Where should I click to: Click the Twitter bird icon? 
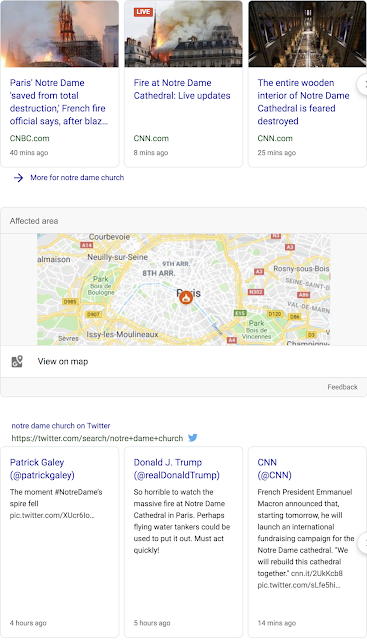point(193,438)
